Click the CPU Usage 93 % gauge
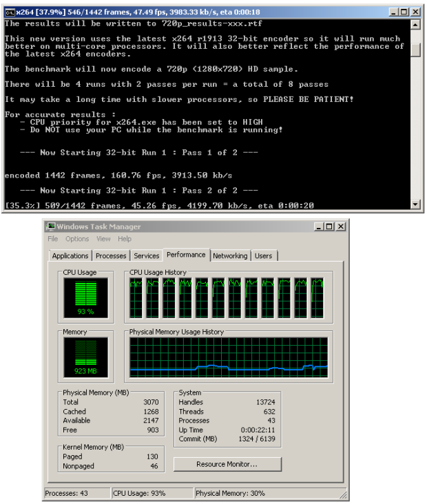The width and height of the screenshot is (427, 504). (86, 297)
